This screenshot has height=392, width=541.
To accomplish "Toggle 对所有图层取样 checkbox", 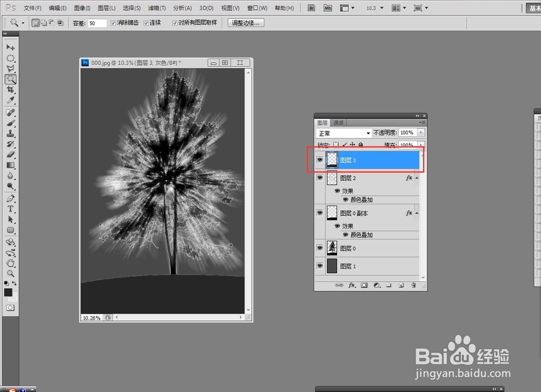I will pos(175,23).
